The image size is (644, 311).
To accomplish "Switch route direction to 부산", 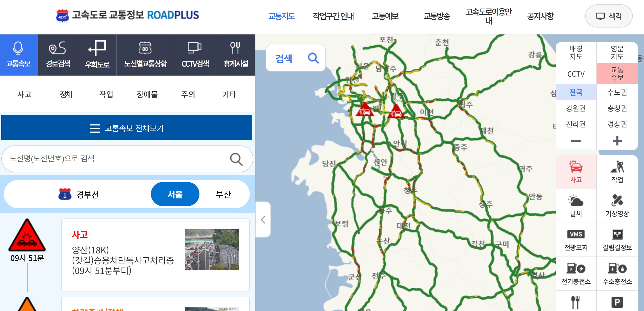I will (223, 194).
